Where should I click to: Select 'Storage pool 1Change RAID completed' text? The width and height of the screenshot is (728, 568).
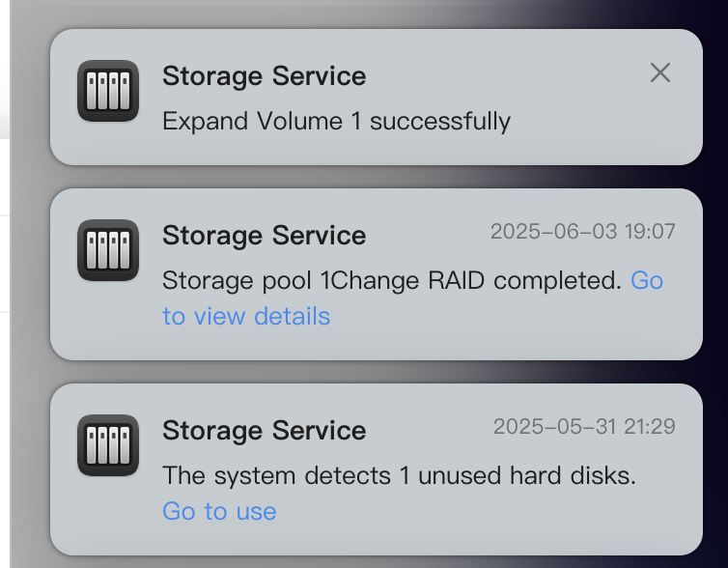tap(392, 280)
